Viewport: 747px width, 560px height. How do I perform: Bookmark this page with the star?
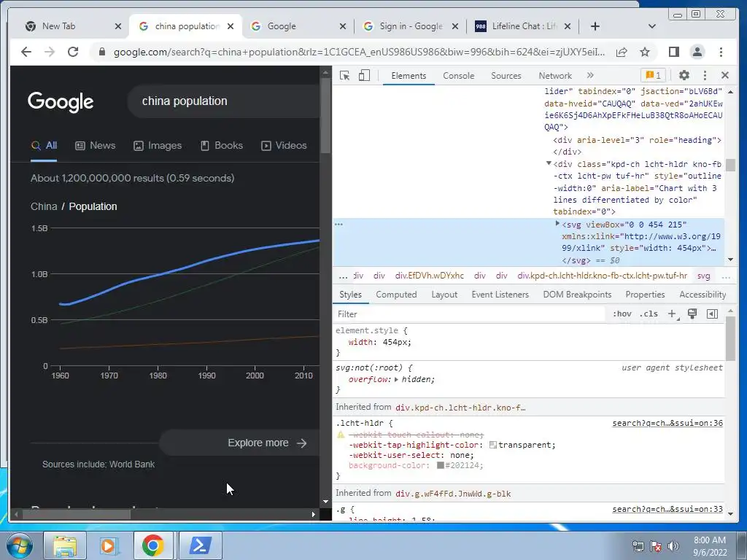click(x=645, y=52)
